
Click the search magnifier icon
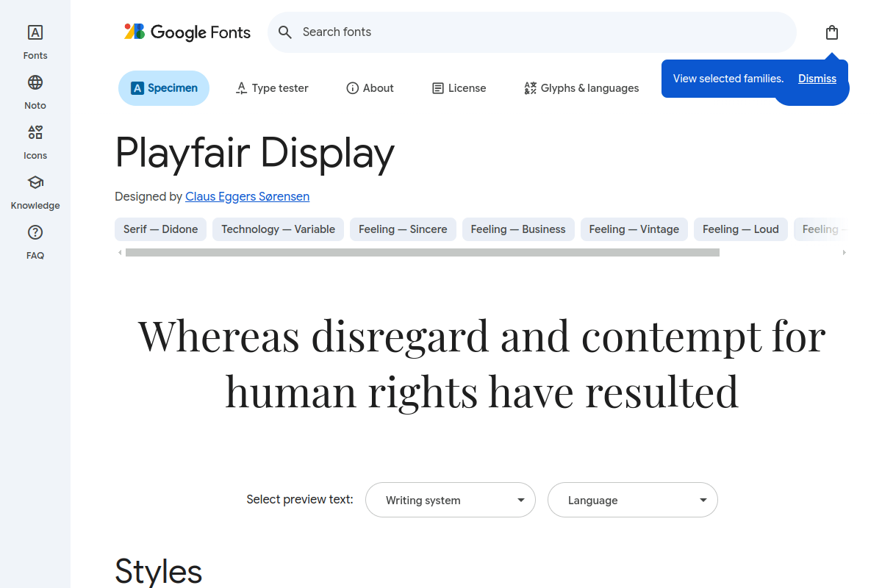coord(284,32)
